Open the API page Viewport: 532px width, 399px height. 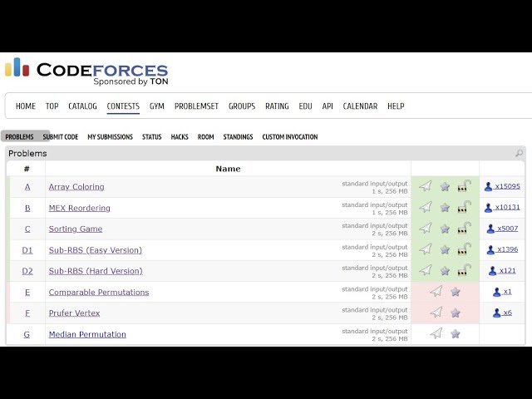(x=328, y=106)
